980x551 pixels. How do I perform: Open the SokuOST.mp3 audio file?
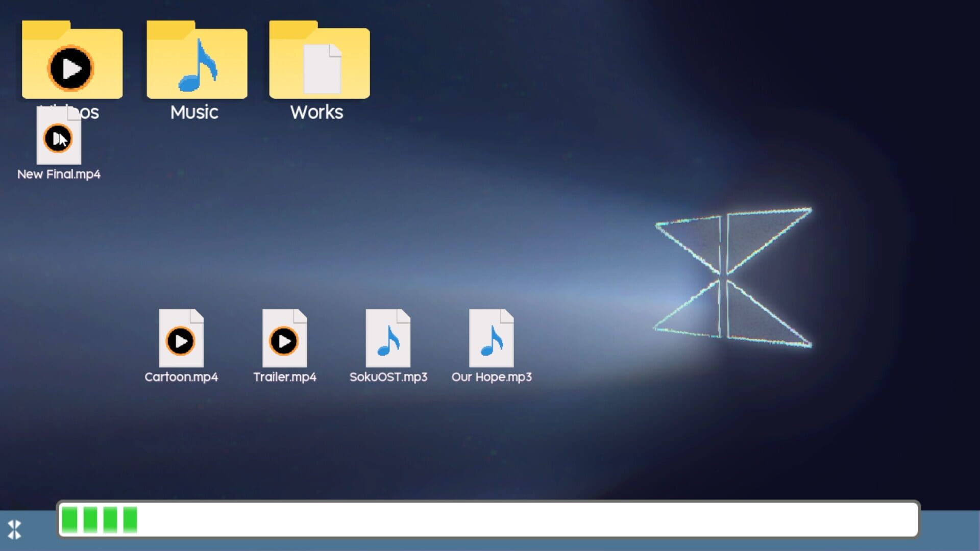click(388, 339)
